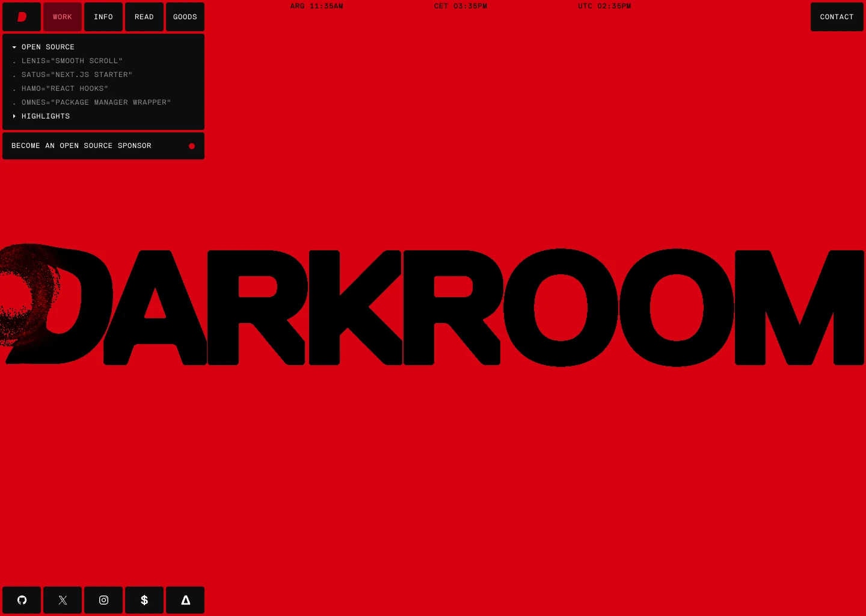Click the Darkroom logo in the top left
Screen dimensions: 866x616
(22, 17)
